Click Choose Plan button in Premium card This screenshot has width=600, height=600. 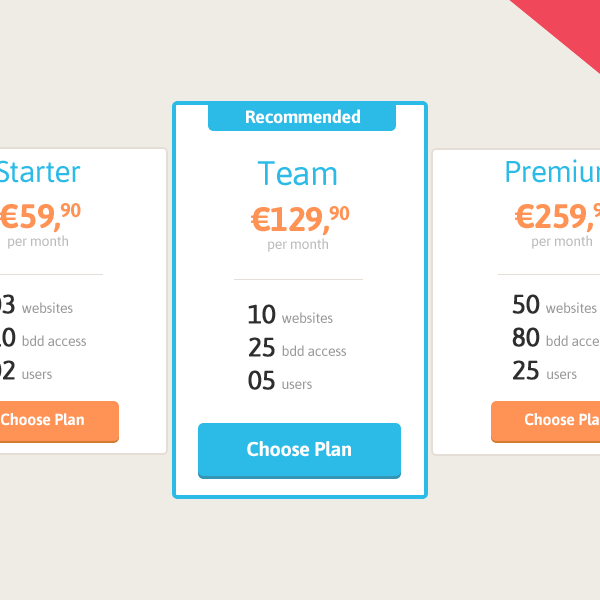(548, 420)
